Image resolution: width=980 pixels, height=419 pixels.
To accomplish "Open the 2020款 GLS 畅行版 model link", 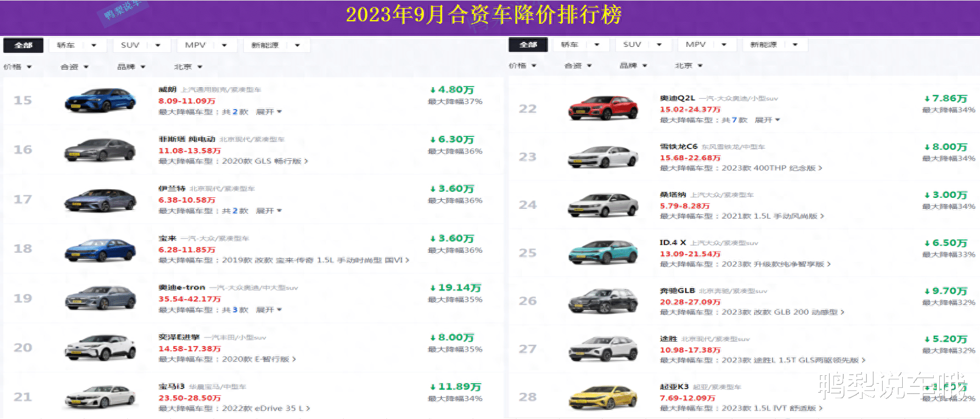I will 265,161.
